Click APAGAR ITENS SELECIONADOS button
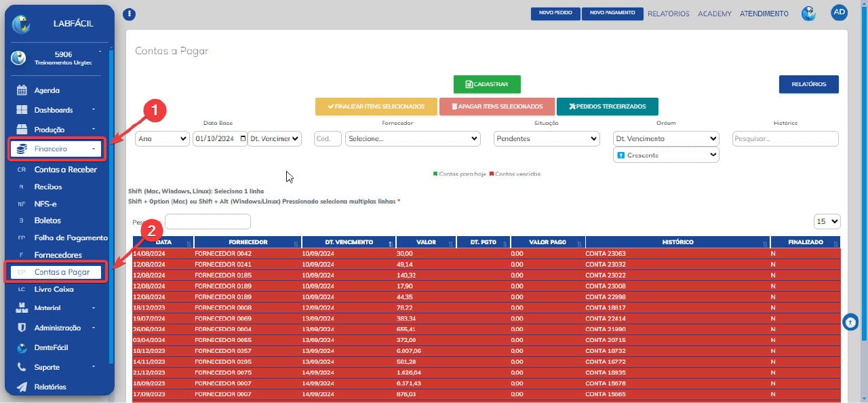Screen dimensions: 868x403 pyautogui.click(x=497, y=107)
